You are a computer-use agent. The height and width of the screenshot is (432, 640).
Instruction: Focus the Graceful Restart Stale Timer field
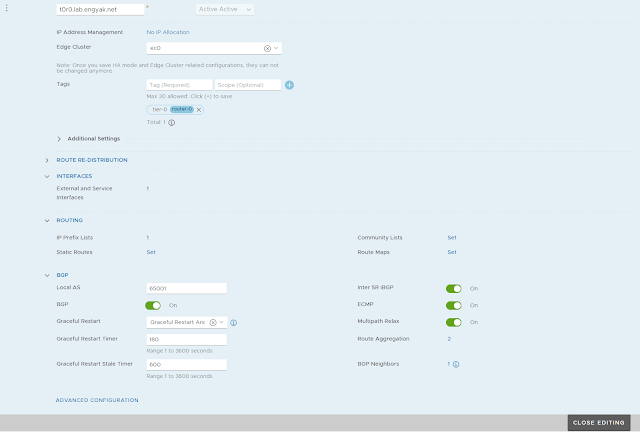click(x=187, y=365)
